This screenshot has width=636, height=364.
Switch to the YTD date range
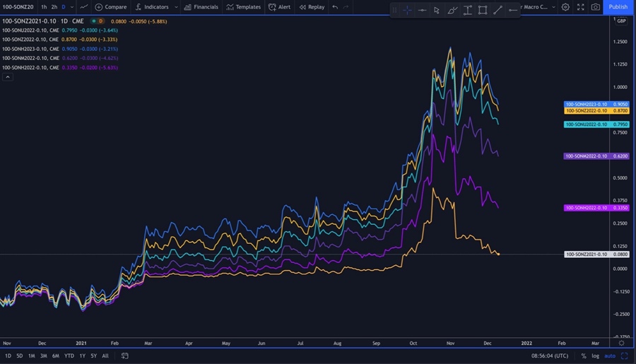pyautogui.click(x=69, y=356)
